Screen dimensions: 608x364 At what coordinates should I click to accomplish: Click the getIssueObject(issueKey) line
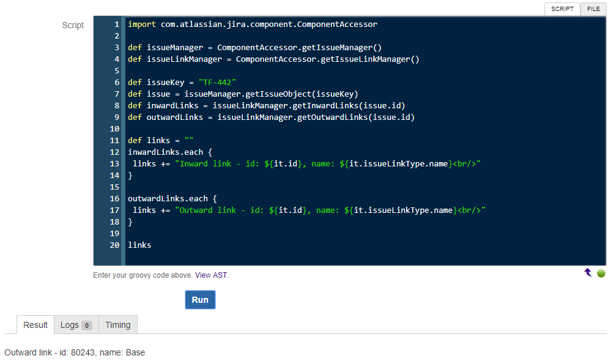pyautogui.click(x=243, y=94)
